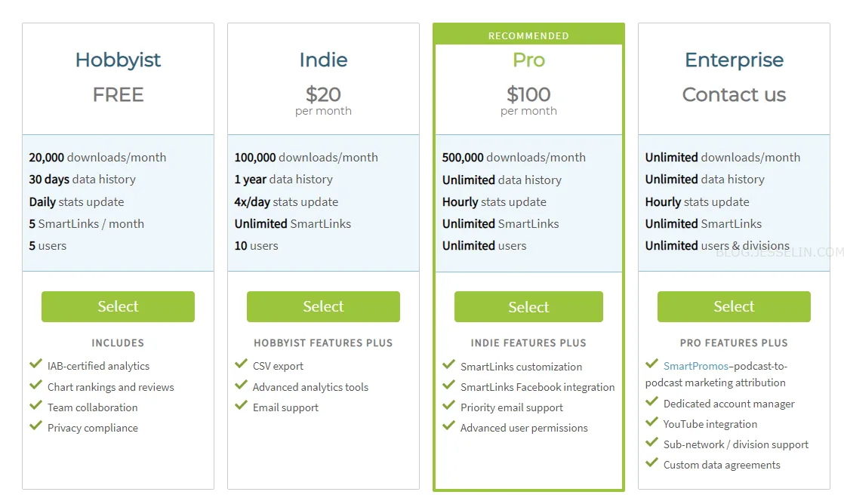The width and height of the screenshot is (844, 504).
Task: Click checkmark icon beside SmartLinks customization
Action: click(449, 364)
